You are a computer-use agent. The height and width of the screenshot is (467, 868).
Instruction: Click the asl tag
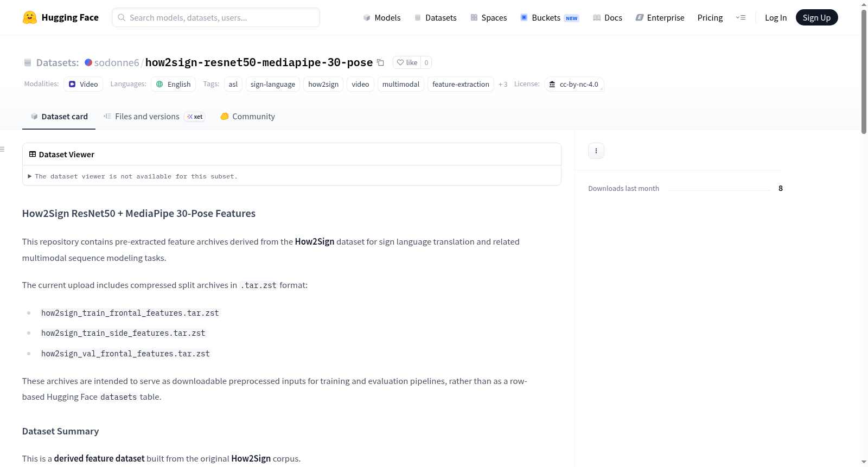[x=233, y=84]
